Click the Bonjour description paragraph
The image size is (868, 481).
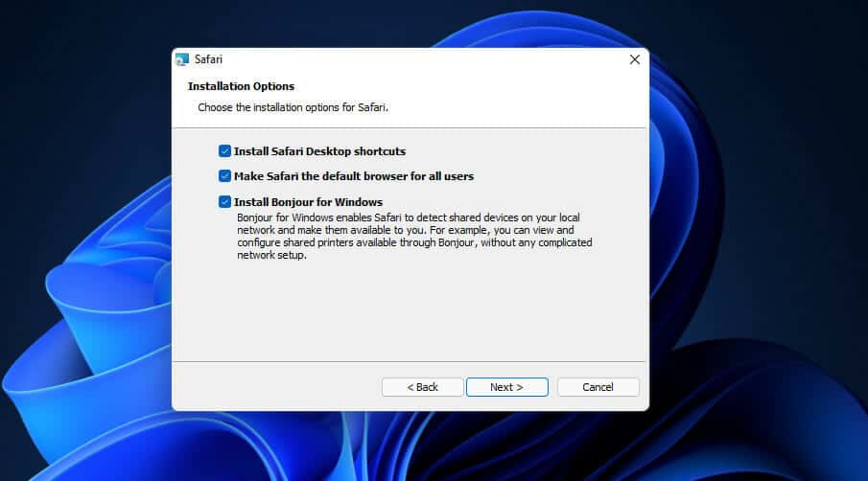pyautogui.click(x=414, y=237)
